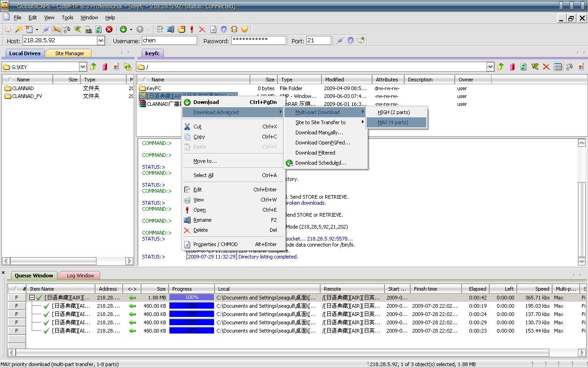Choose Download Scheduled option
The width and height of the screenshot is (588, 368).
[x=325, y=163]
